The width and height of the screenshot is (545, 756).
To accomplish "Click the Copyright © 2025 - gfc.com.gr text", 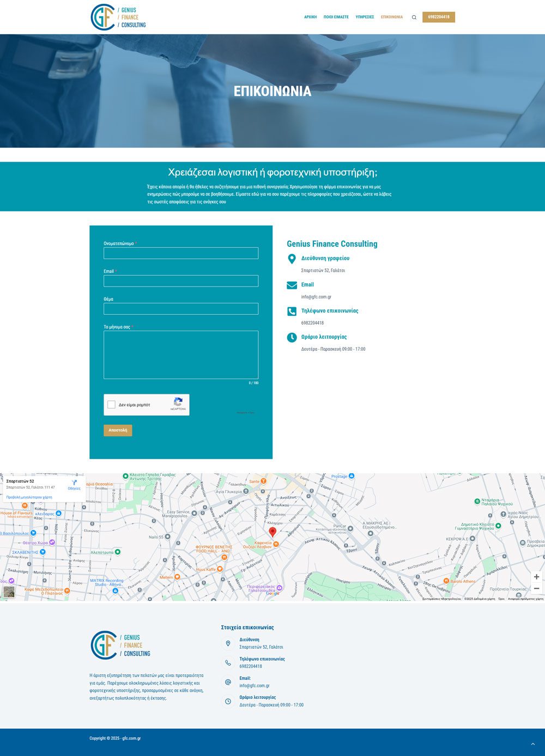I will tap(115, 739).
